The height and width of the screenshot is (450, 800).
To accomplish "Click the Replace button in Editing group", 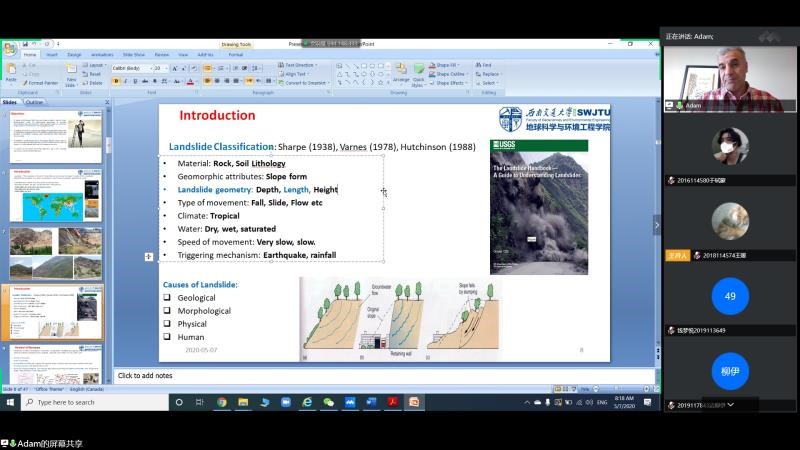I will tap(490, 74).
